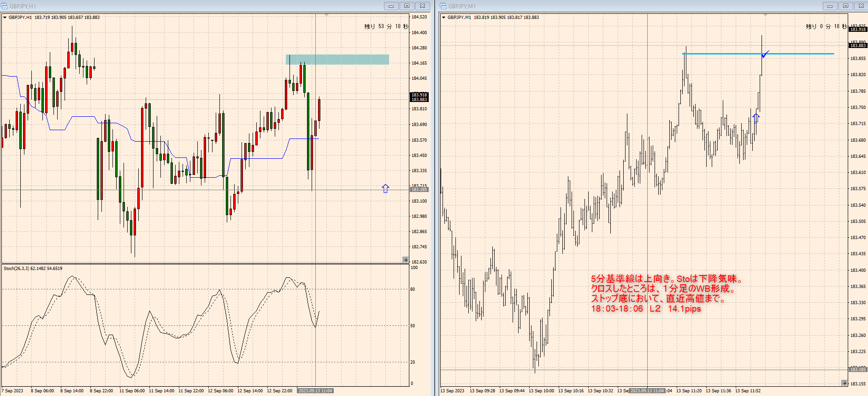The height and width of the screenshot is (396, 868).
Task: Click the M1 time label 2023.09.13 11:04
Action: (x=647, y=391)
